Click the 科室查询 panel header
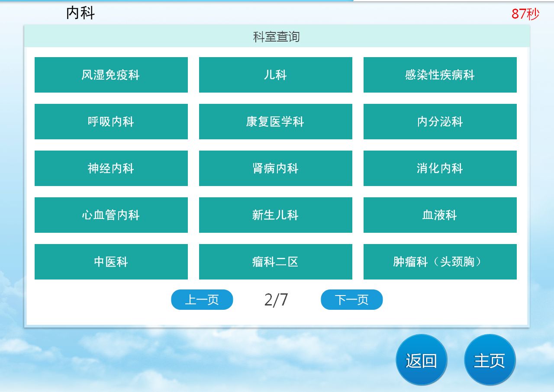Image resolution: width=554 pixels, height=392 pixels. [277, 37]
